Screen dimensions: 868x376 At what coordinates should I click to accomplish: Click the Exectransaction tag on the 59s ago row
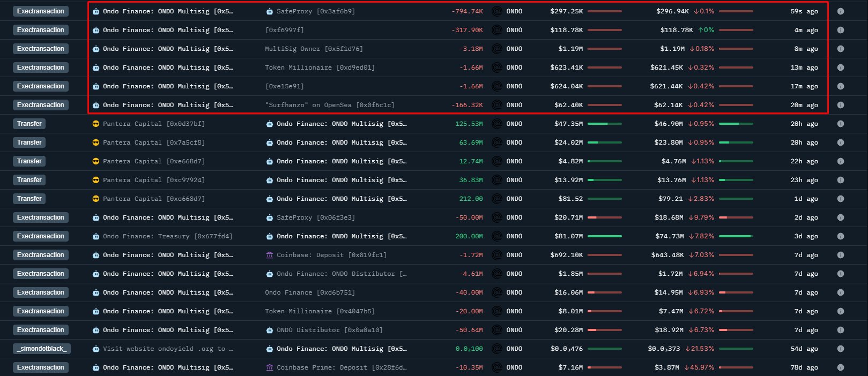point(41,11)
